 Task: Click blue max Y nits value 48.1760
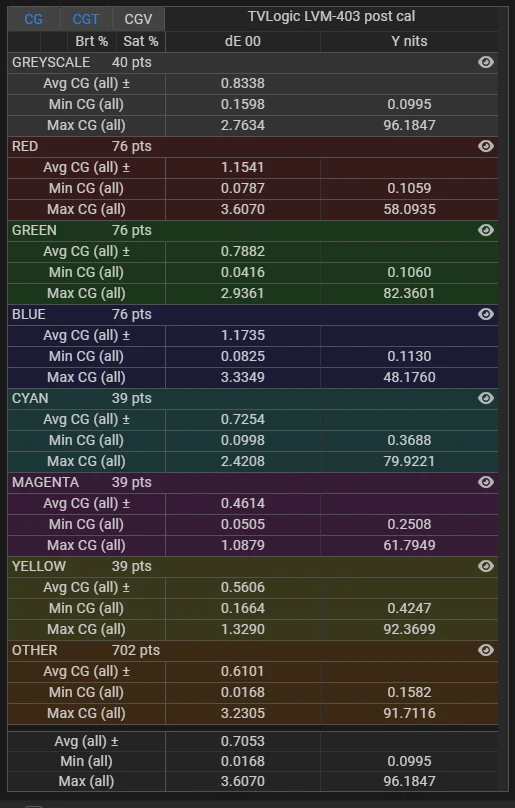point(409,377)
